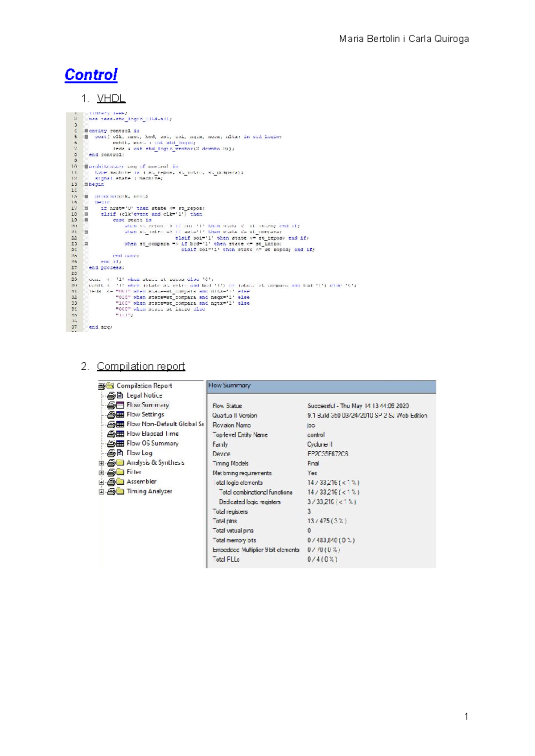Click the 'Embedded Multiplier 9-bit elements' label

[x=256, y=550]
